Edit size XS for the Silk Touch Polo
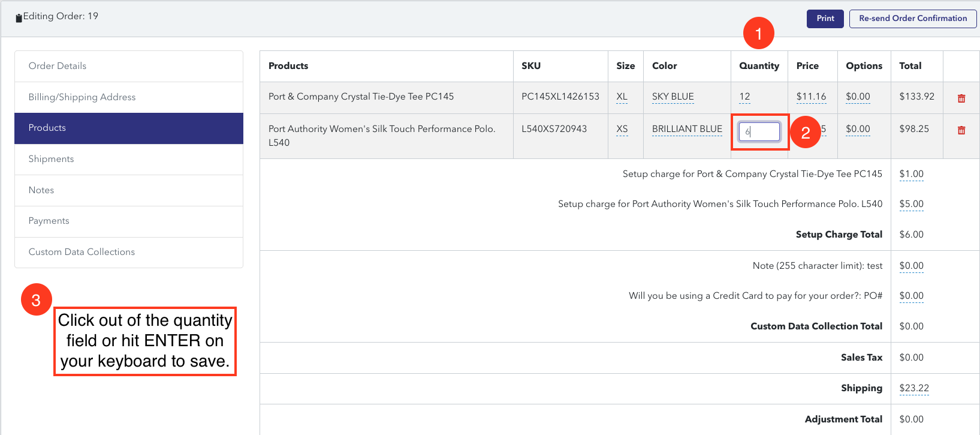980x435 pixels. pos(622,129)
